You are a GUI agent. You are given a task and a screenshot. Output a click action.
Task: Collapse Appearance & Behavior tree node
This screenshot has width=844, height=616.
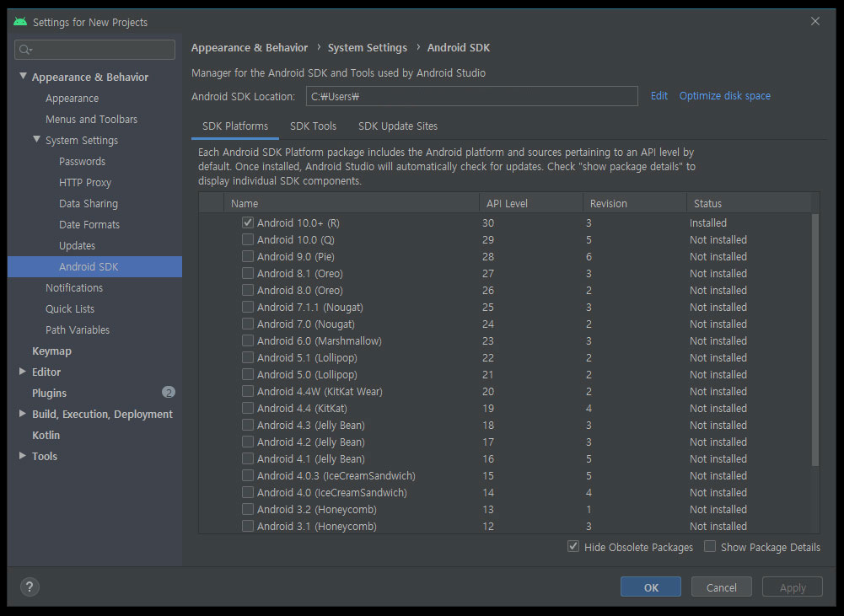[23, 77]
